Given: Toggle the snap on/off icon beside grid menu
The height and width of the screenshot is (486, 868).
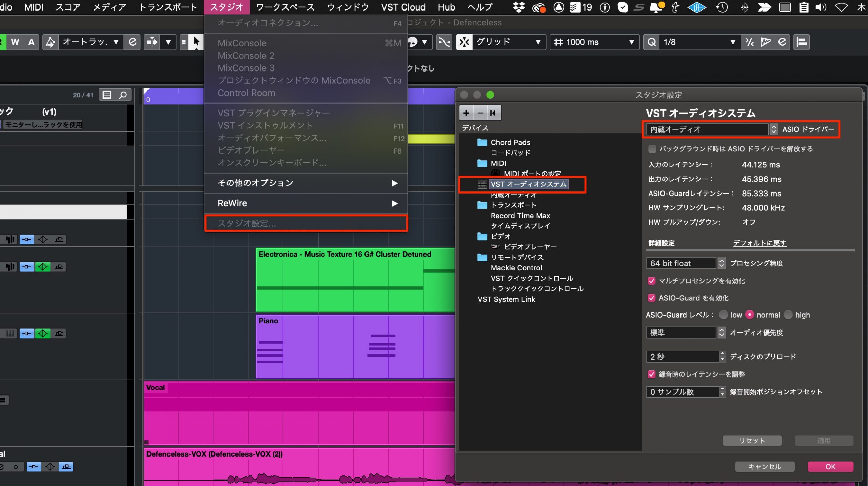Looking at the screenshot, I should pos(464,42).
